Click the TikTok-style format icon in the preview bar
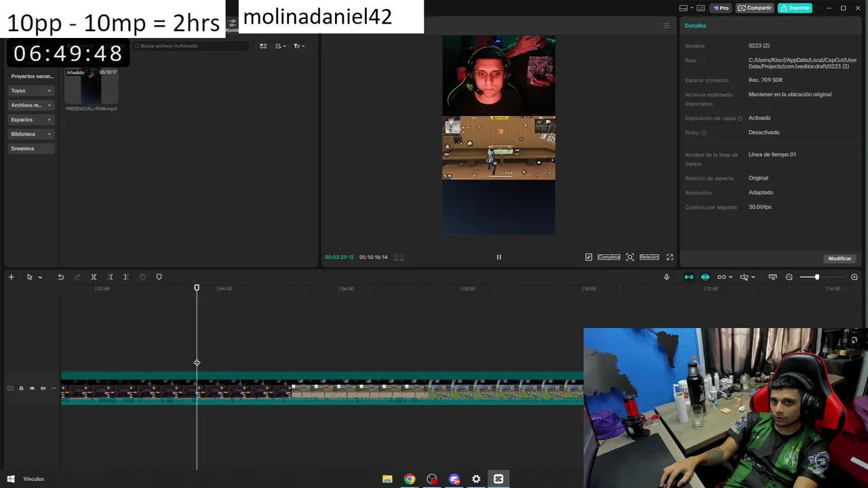 589,257
